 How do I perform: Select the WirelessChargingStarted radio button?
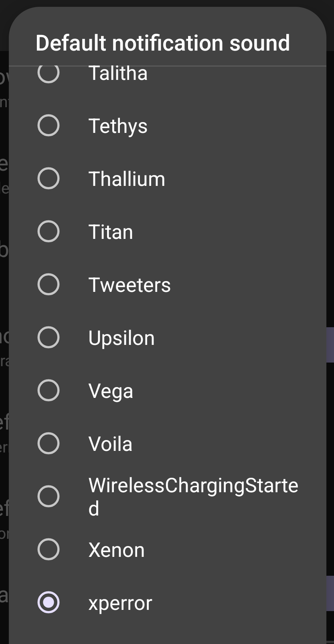[x=49, y=496]
